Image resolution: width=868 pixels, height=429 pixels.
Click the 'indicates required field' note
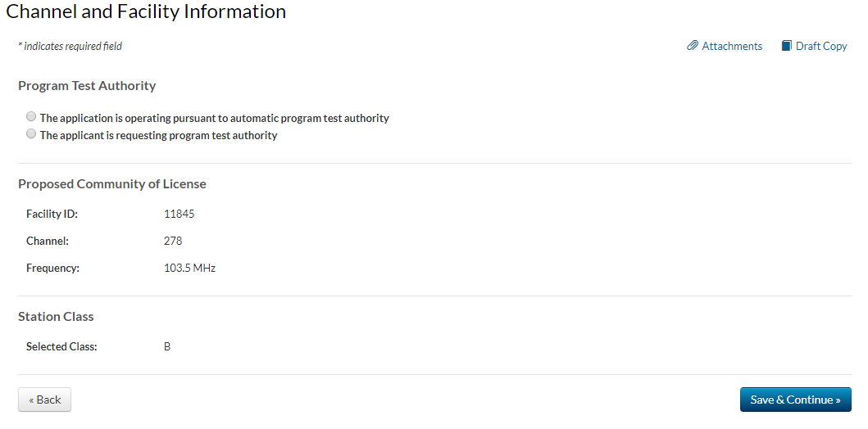click(x=70, y=46)
